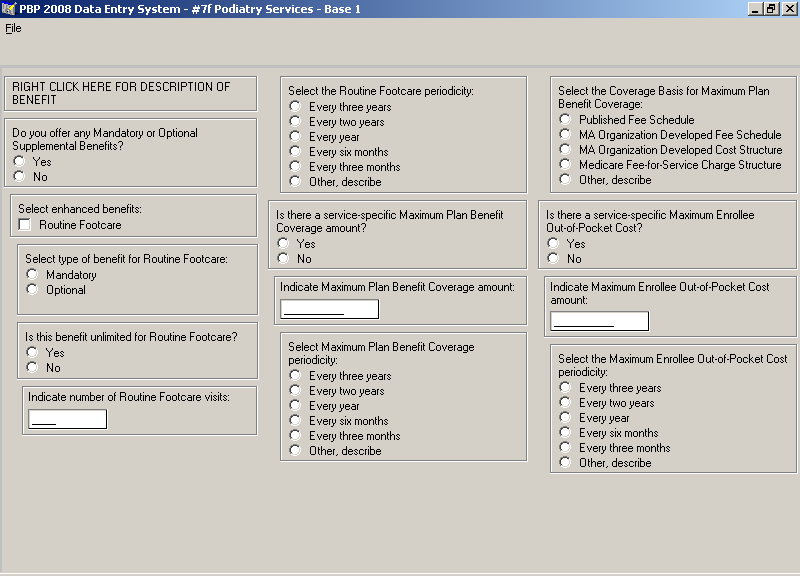Select MA Organization Developed Cost Structure option
The width and height of the screenshot is (800, 576).
(x=565, y=149)
